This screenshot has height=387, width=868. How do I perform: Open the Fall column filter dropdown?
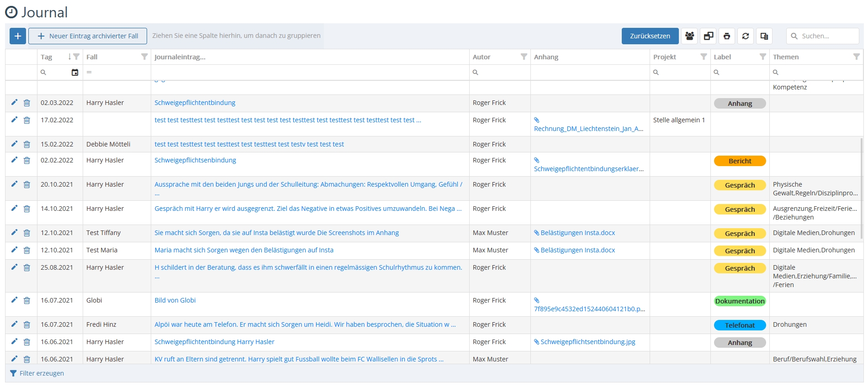[144, 57]
